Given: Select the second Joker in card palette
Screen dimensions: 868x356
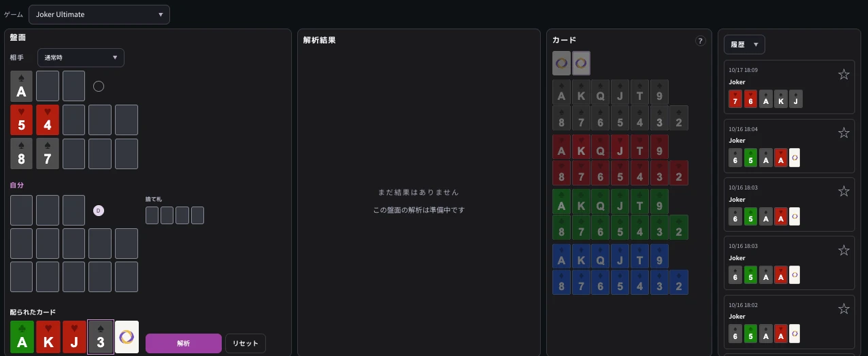Looking at the screenshot, I should coord(582,63).
